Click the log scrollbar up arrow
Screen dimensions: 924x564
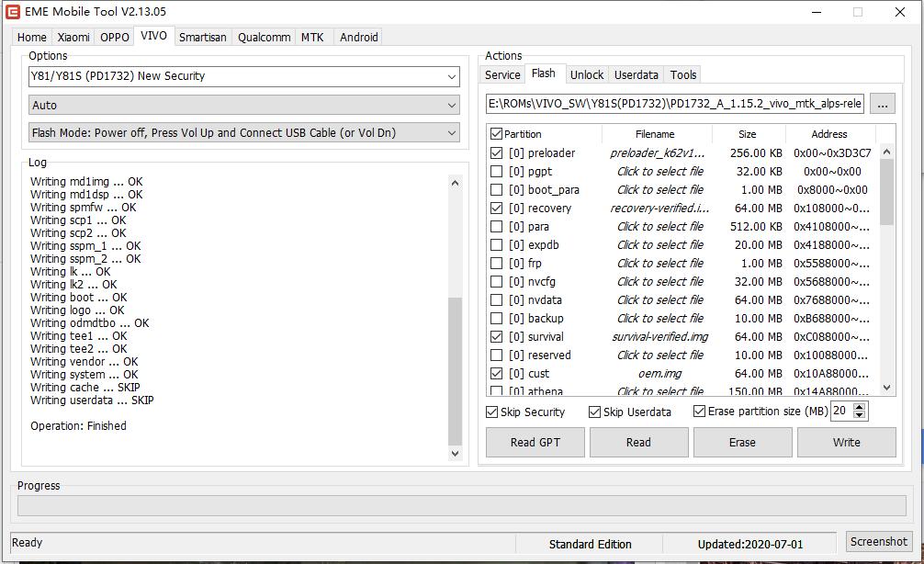coord(455,184)
